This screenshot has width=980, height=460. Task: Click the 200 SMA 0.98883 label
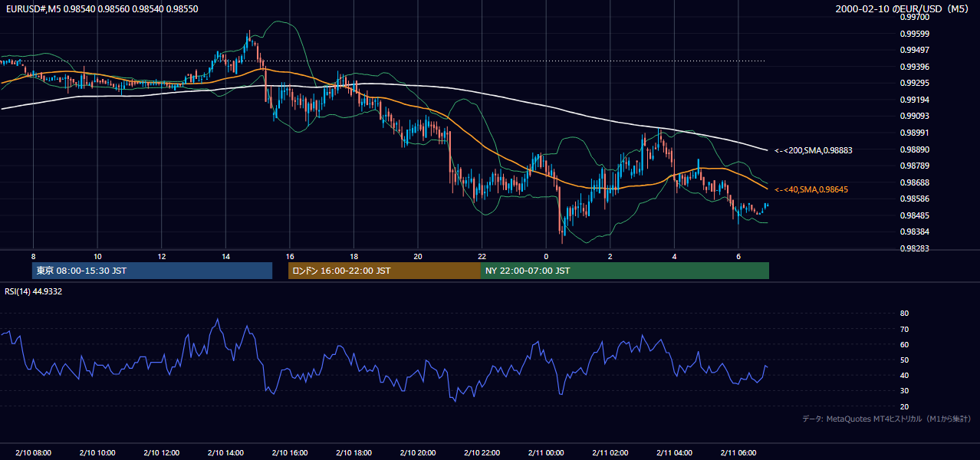[813, 150]
